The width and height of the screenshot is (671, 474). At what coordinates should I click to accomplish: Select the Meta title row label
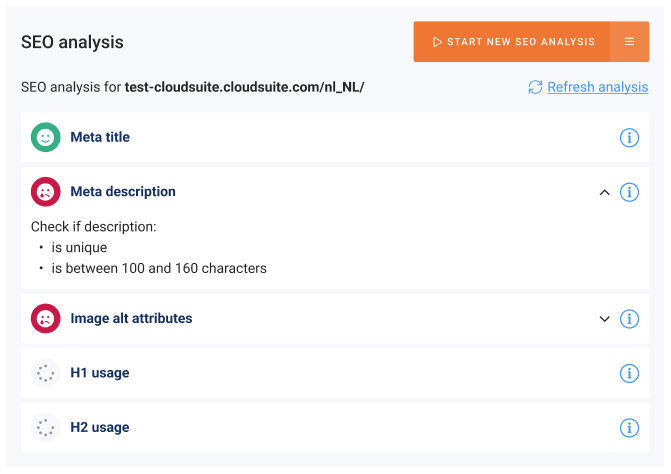(100, 138)
